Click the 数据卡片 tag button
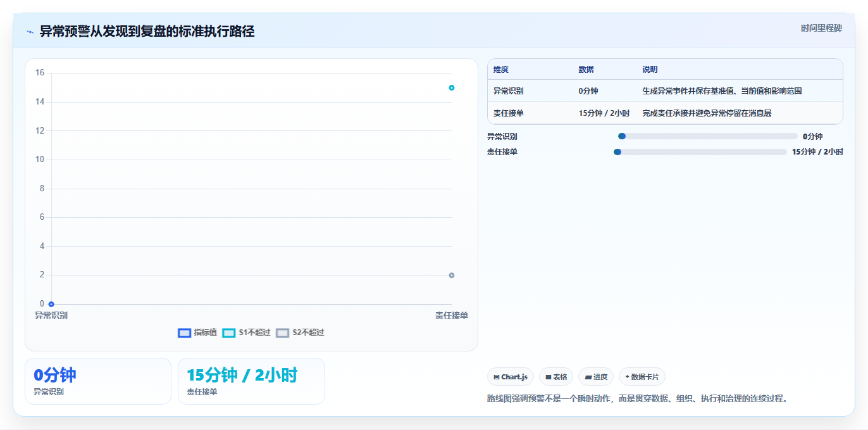Viewport: 868px width, 430px height. click(x=642, y=377)
